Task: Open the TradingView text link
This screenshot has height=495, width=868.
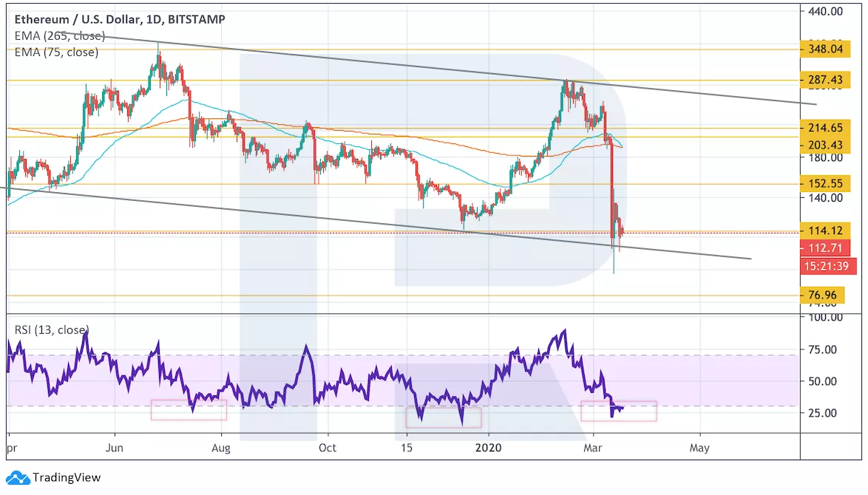Action: (x=66, y=478)
